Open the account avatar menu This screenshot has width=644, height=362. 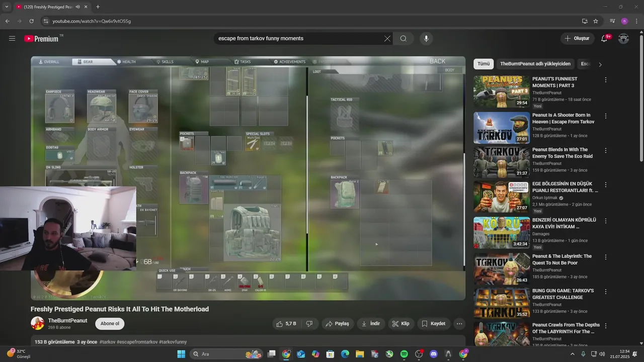(x=623, y=38)
